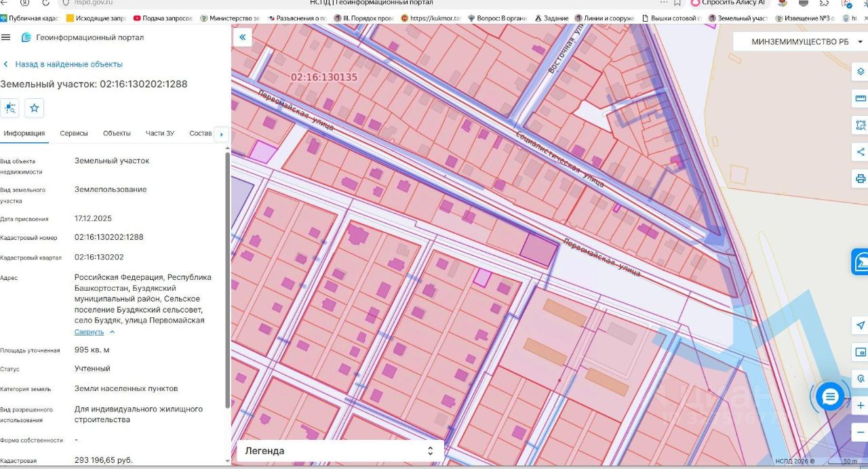
Task: Open kukmor.tatar bookmark
Action: click(x=431, y=18)
